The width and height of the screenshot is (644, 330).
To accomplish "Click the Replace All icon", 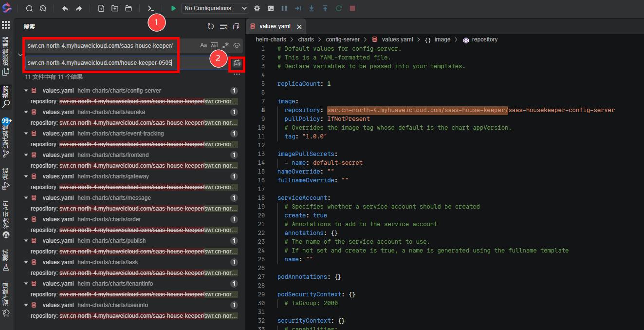I will 237,63.
